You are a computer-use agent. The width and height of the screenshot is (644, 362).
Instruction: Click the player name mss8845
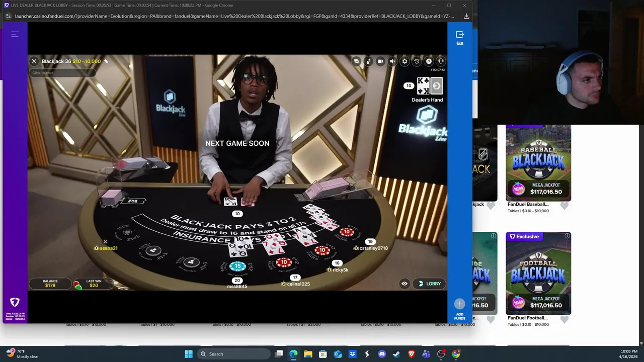tap(237, 287)
